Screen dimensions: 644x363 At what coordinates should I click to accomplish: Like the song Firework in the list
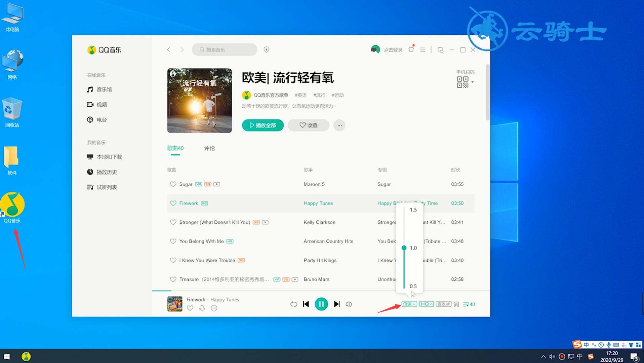[x=173, y=203]
